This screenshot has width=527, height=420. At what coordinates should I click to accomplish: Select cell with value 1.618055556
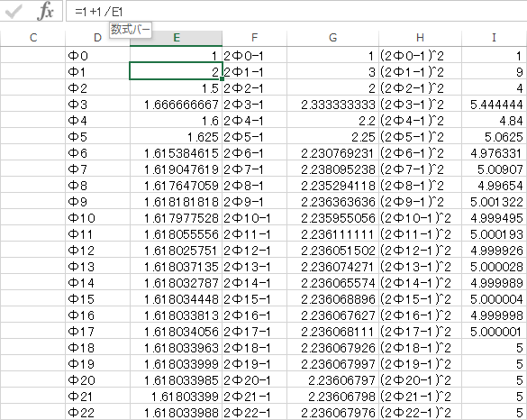[x=176, y=233]
